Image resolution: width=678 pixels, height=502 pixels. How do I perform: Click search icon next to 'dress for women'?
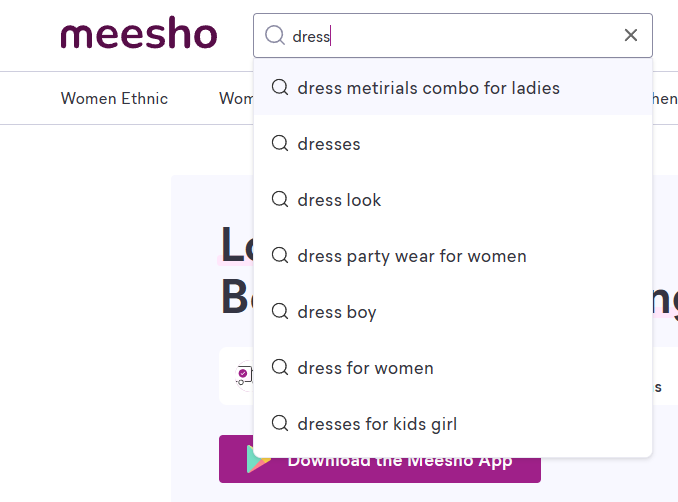[280, 368]
